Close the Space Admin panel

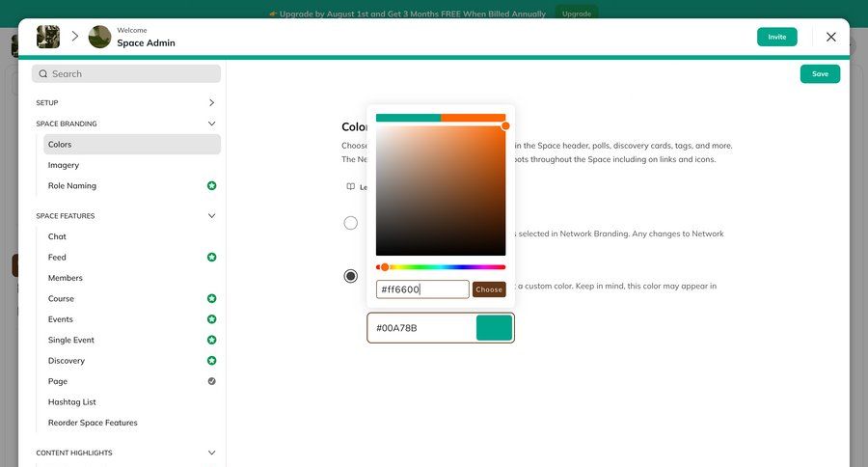tap(831, 37)
